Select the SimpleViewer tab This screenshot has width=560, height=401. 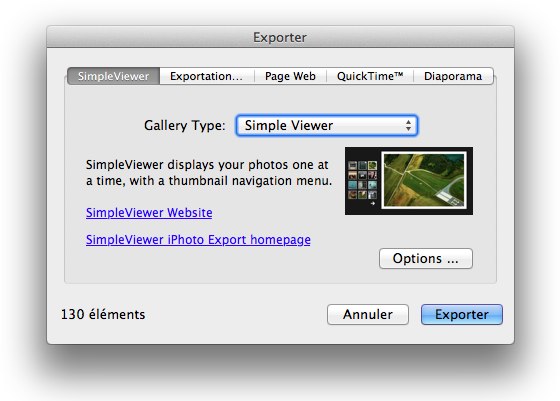point(114,76)
